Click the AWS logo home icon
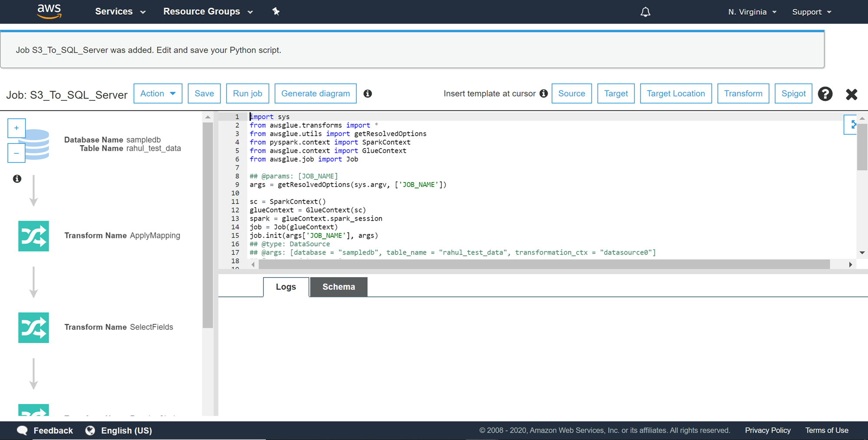The height and width of the screenshot is (440, 868). [x=49, y=11]
